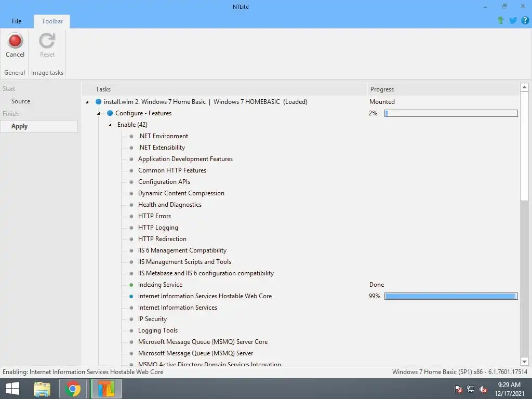Select Logging Tools row
This screenshot has width=532, height=399.
click(158, 330)
